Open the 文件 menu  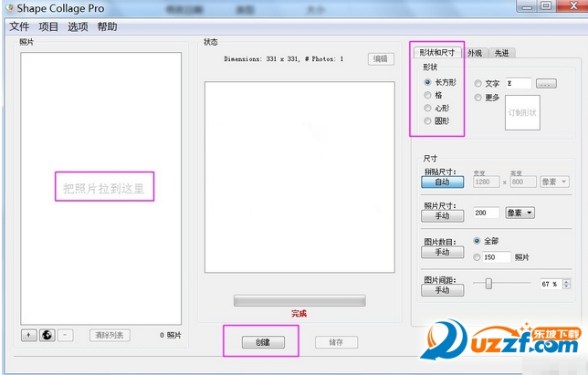tap(19, 26)
